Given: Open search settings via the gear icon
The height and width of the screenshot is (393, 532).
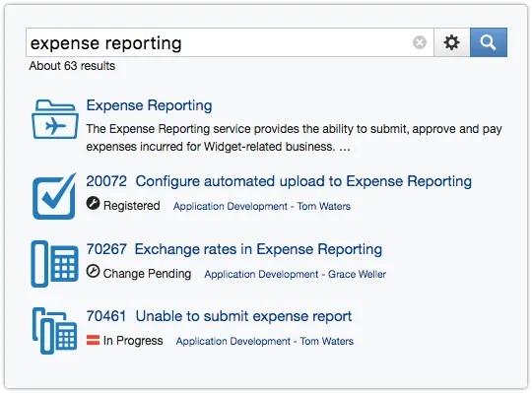Looking at the screenshot, I should tap(451, 42).
